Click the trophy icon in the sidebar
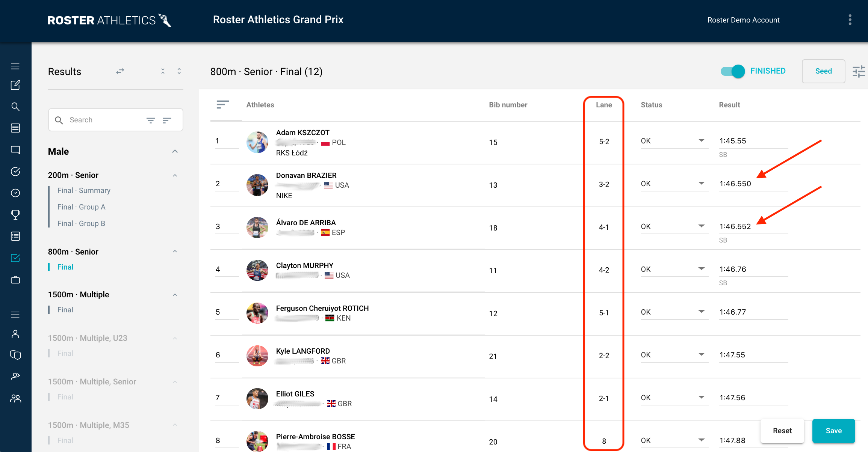This screenshot has width=868, height=452. point(15,215)
